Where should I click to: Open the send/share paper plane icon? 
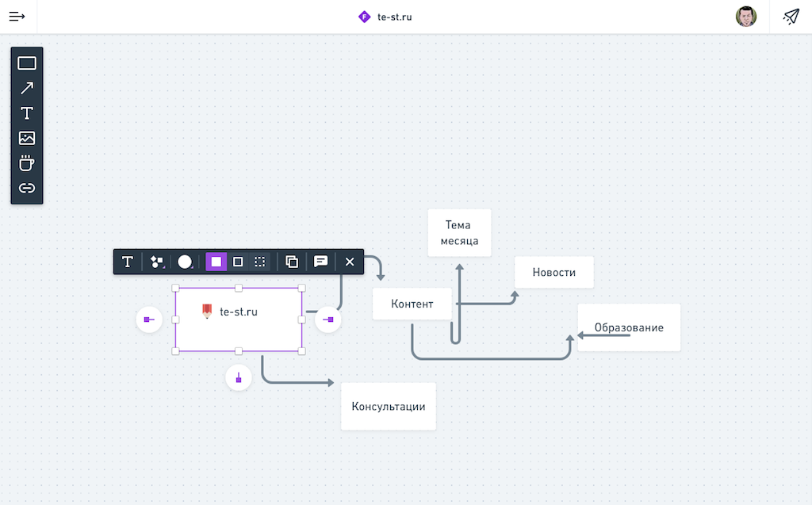coord(791,17)
